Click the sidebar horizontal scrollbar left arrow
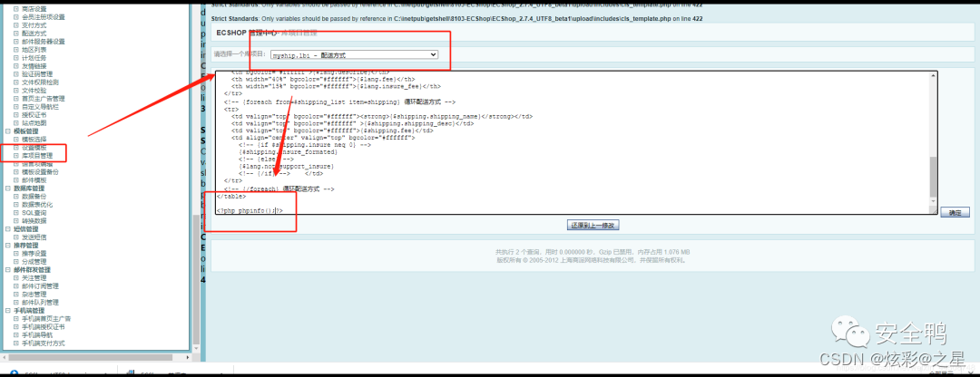The image size is (980, 377). [4, 357]
